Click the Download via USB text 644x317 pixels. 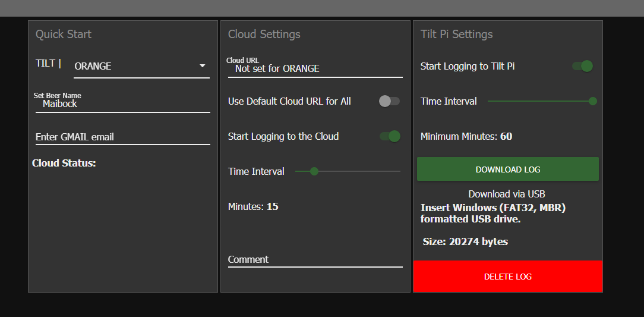(x=507, y=194)
